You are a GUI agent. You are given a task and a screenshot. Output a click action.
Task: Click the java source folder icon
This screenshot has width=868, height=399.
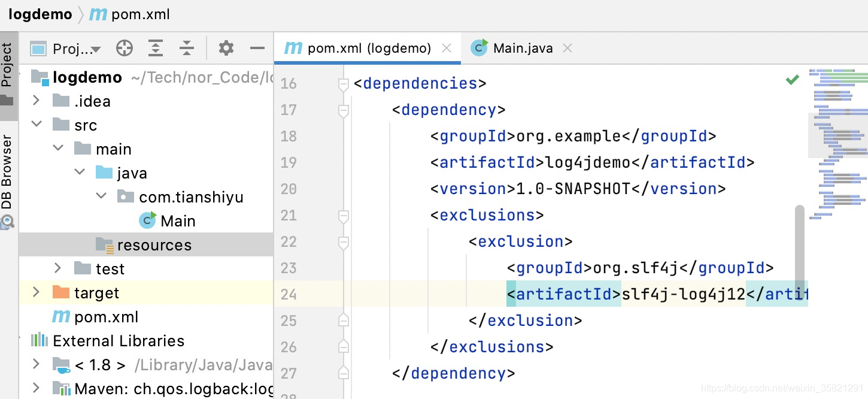[104, 173]
